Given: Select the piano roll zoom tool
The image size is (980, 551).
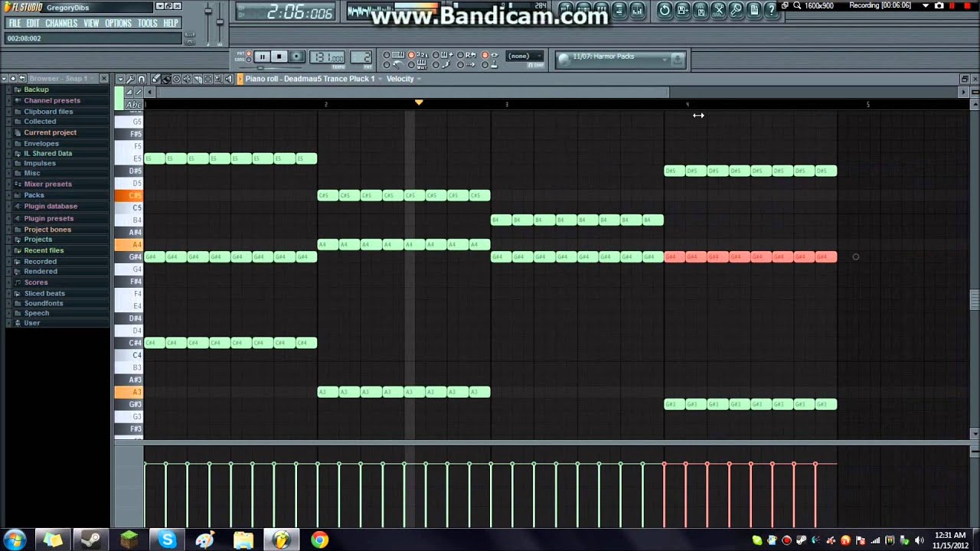Looking at the screenshot, I should click(217, 79).
